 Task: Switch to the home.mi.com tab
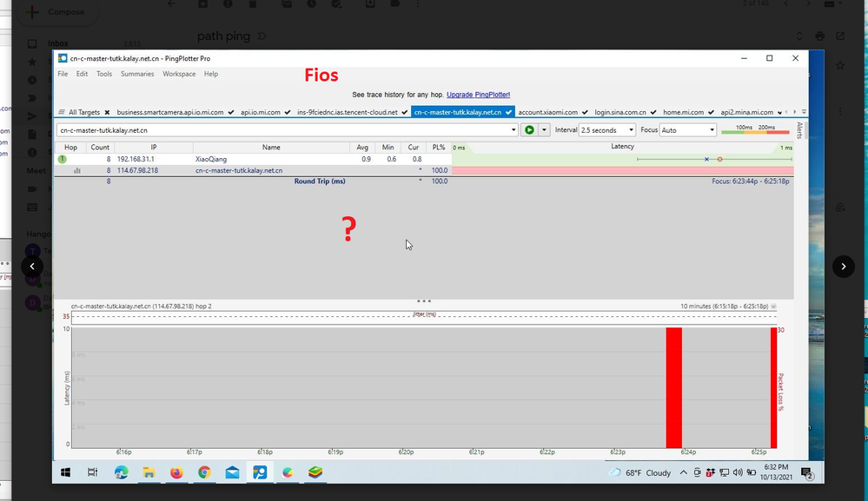(x=683, y=112)
